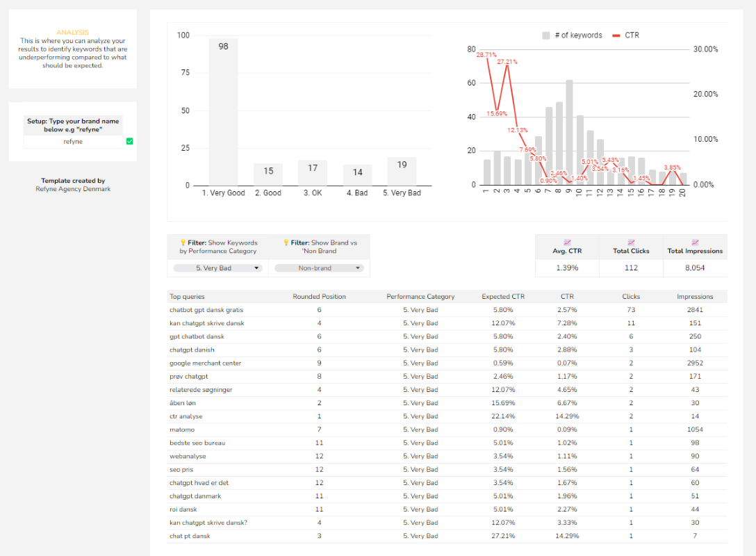This screenshot has width=756, height=556.
Task: Click the 'Rounded Position' column header
Action: click(319, 297)
